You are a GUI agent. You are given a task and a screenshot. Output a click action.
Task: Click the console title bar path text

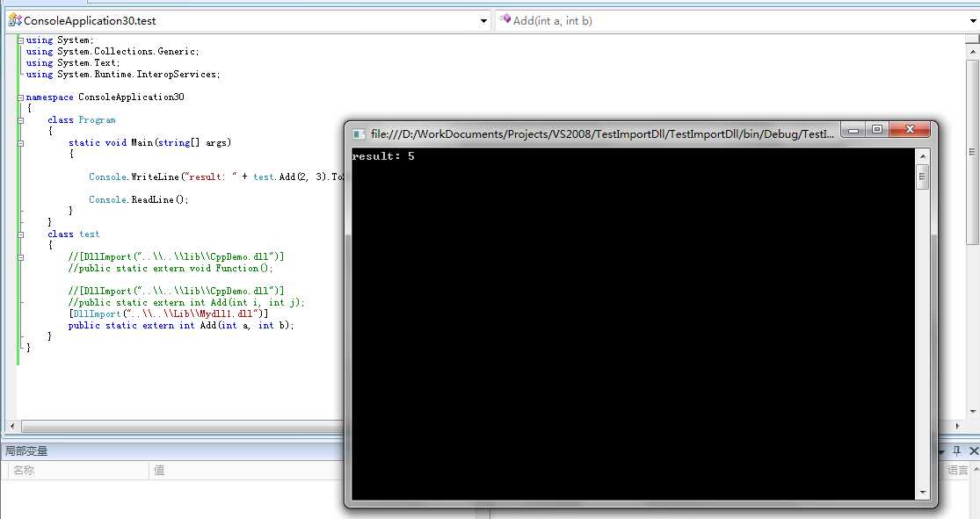pos(602,133)
